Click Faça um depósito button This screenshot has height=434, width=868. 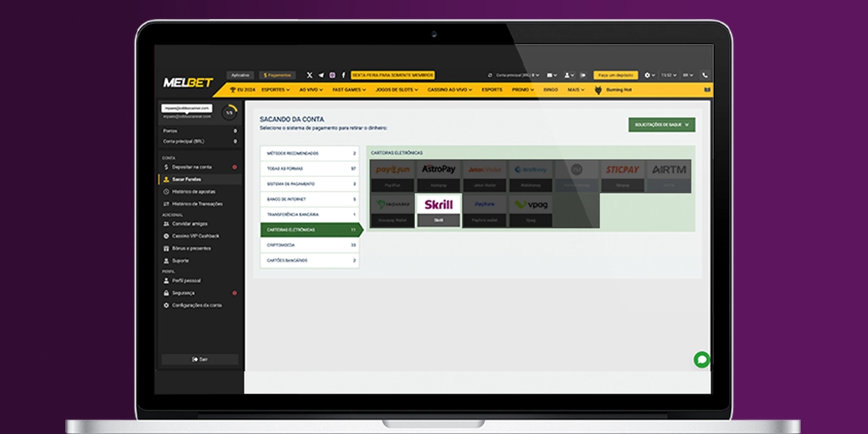click(616, 75)
